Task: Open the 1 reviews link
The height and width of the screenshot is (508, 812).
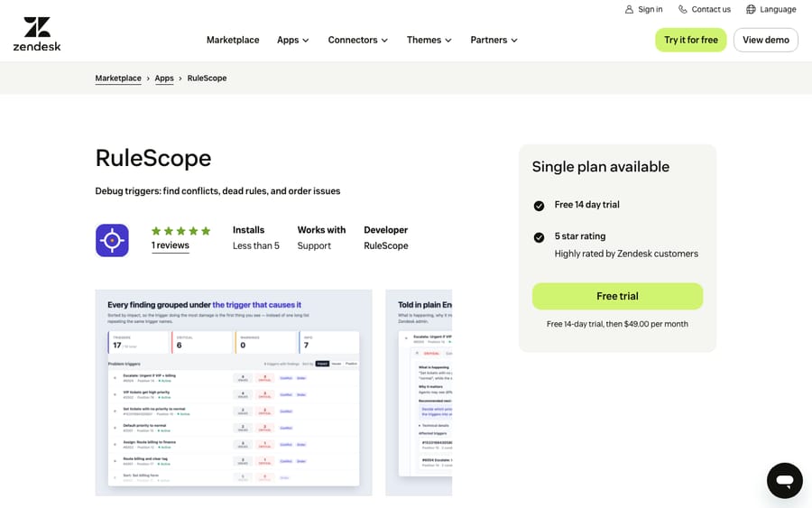Action: (171, 245)
